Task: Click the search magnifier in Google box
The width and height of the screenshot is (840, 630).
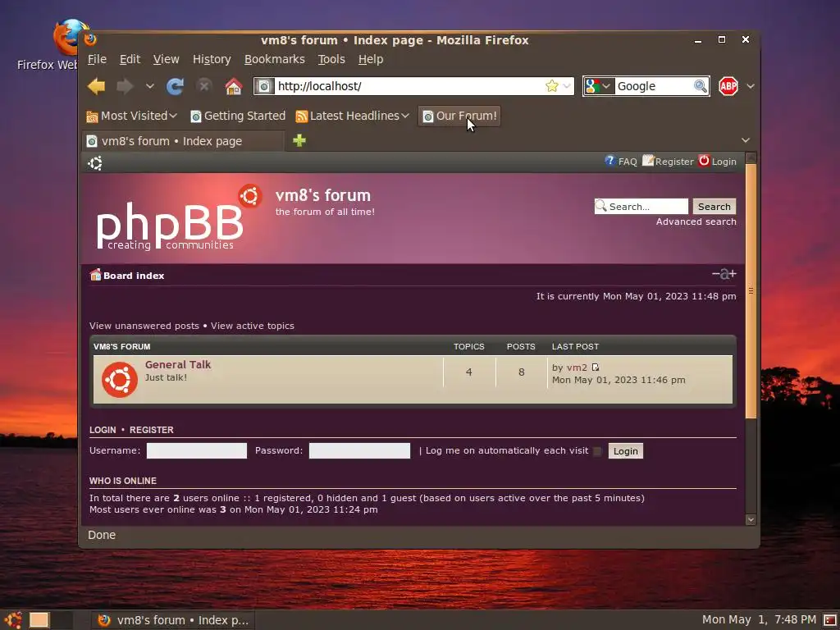Action: pos(700,86)
